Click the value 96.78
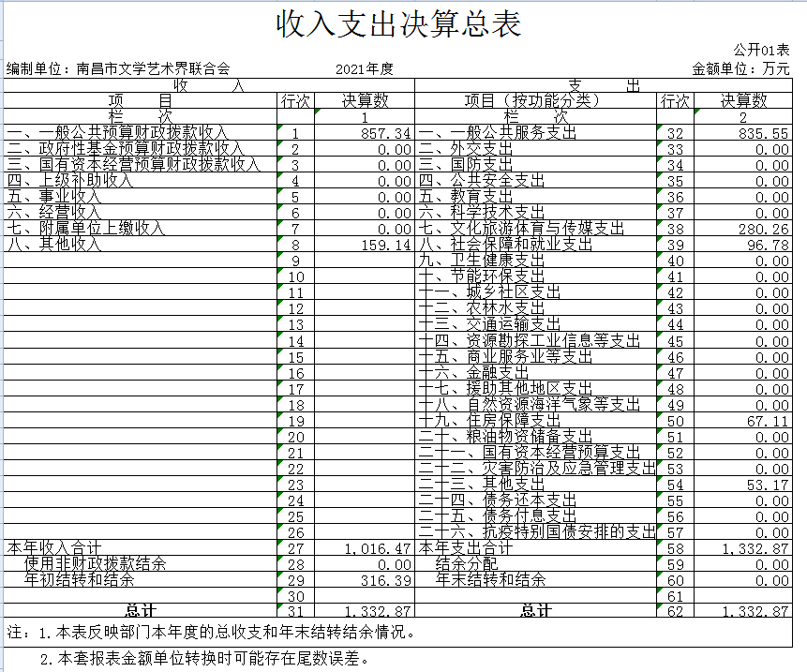The height and width of the screenshot is (672, 807). coord(768,246)
